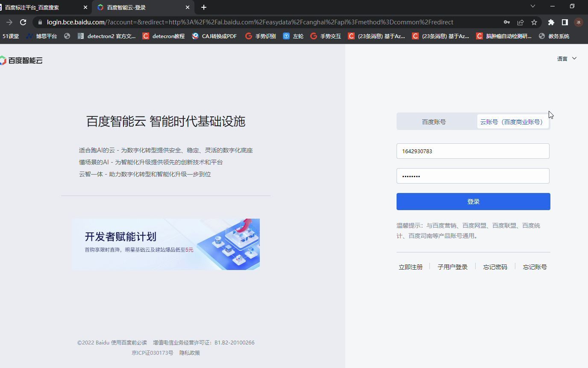This screenshot has height=368, width=588.
Task: Open the 隐私政策 footer link
Action: [190, 353]
